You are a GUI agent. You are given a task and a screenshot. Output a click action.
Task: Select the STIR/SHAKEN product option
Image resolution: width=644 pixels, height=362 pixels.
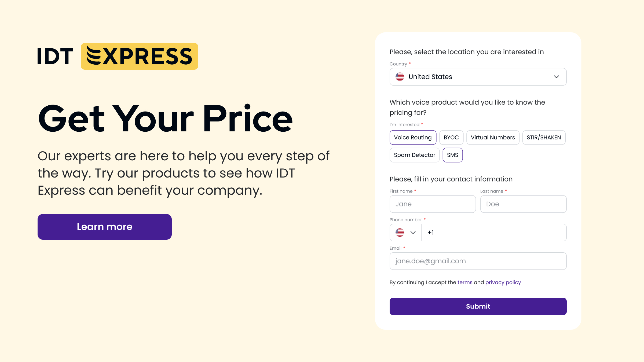[544, 137]
